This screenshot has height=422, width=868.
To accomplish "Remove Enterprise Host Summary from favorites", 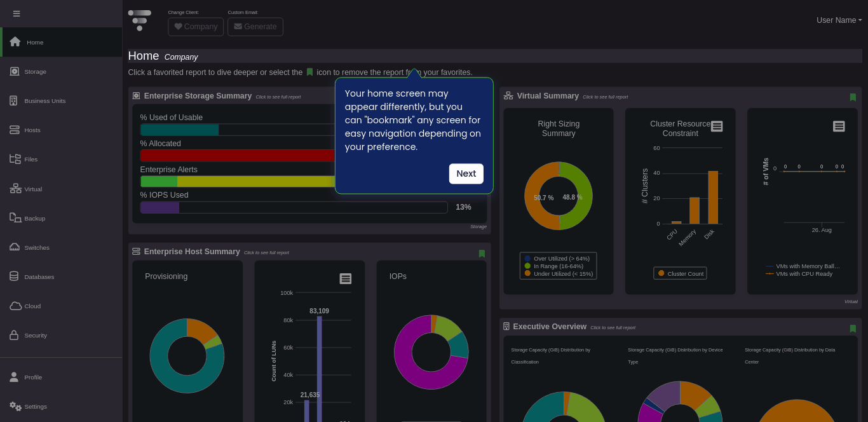I will pos(482,254).
